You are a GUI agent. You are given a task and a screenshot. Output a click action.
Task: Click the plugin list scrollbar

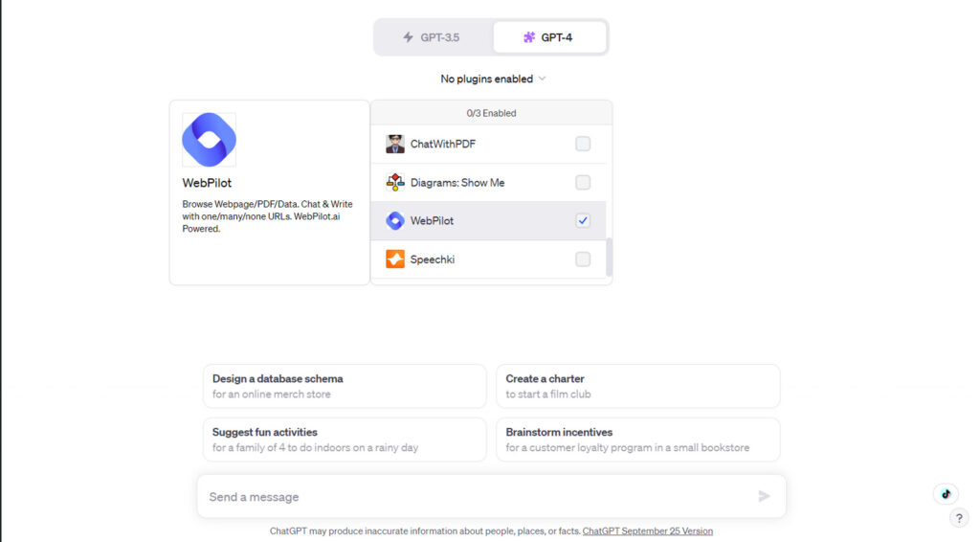[609, 257]
